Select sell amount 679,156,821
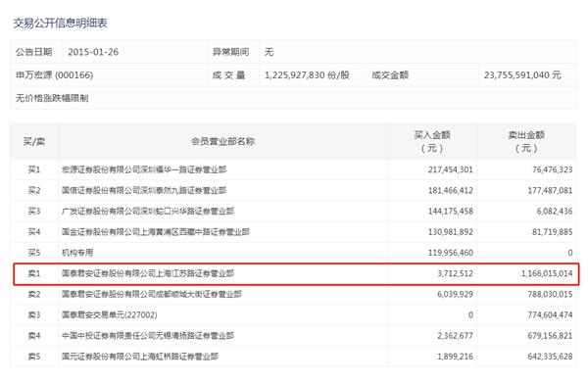 [550, 336]
